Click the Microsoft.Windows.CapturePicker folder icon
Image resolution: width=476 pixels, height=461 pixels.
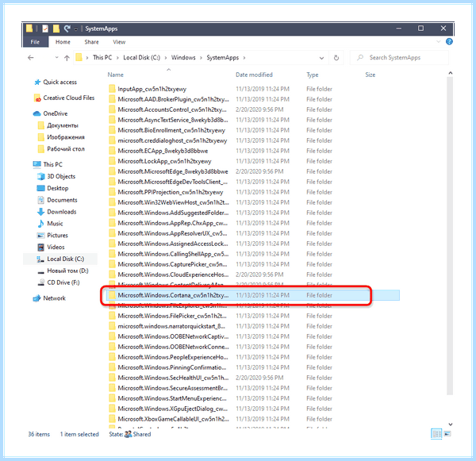(113, 264)
